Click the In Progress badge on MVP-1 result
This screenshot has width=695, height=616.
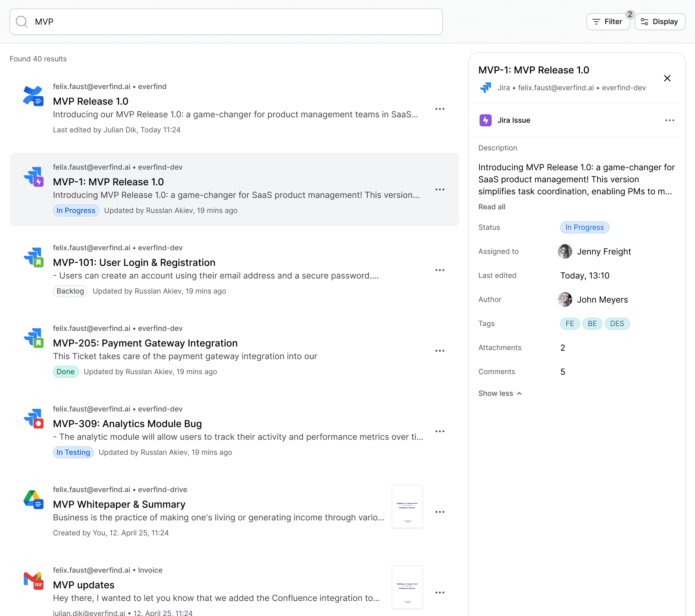[x=76, y=211]
